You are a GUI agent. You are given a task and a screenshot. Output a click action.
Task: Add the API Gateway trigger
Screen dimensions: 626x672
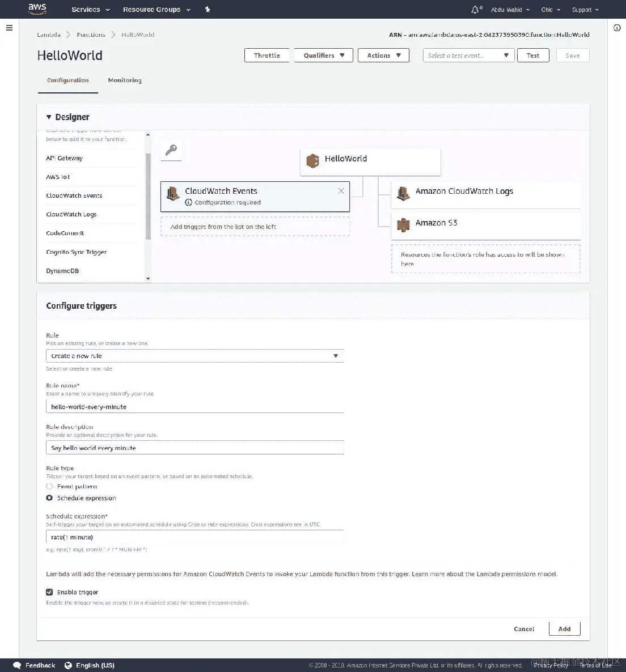click(x=64, y=158)
